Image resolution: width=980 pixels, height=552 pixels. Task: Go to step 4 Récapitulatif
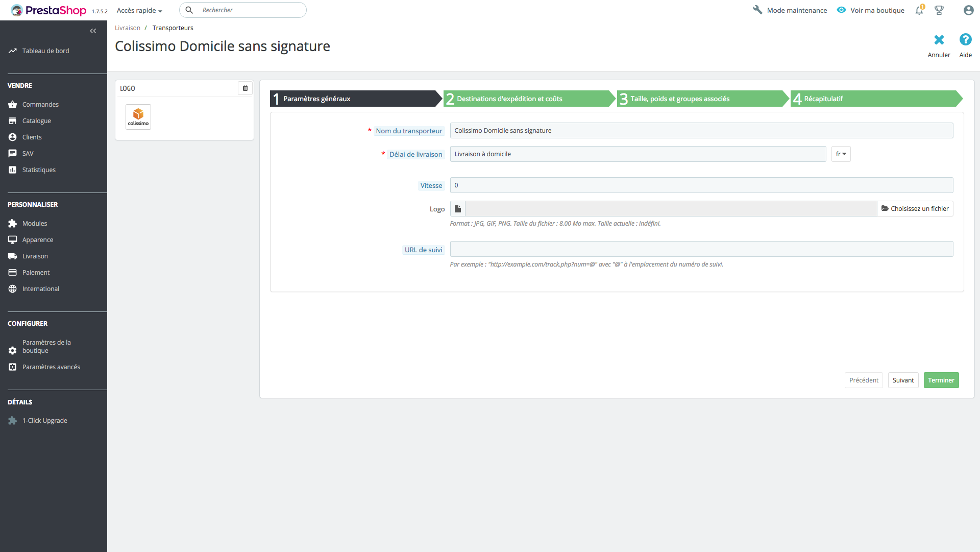876,99
